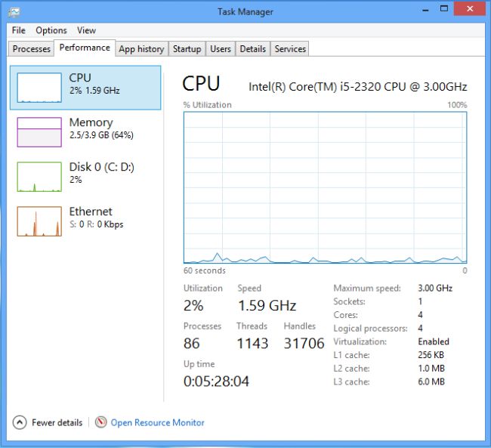This screenshot has width=491, height=448.
Task: Click the 1.59 GHz speed value
Action: tap(267, 305)
